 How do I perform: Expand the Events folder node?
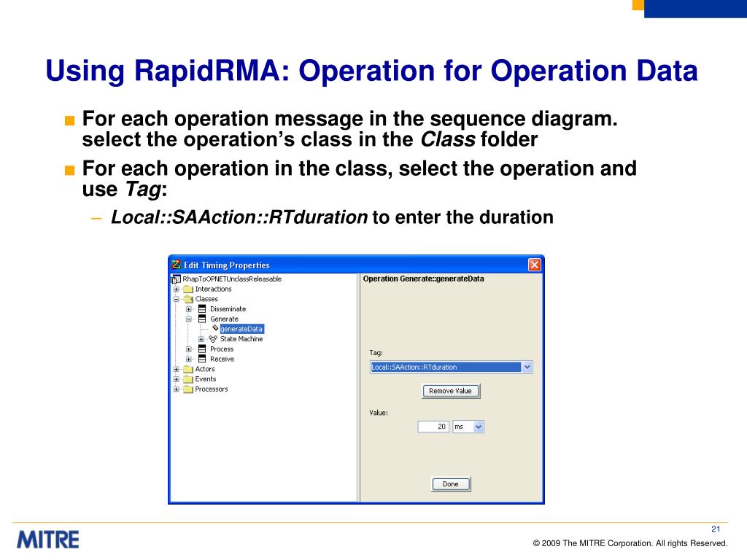tap(177, 379)
